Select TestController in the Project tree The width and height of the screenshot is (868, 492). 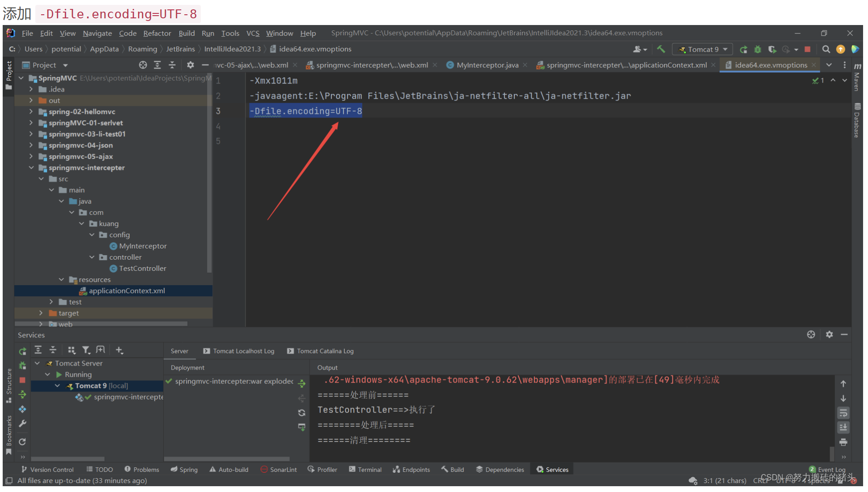(x=142, y=269)
